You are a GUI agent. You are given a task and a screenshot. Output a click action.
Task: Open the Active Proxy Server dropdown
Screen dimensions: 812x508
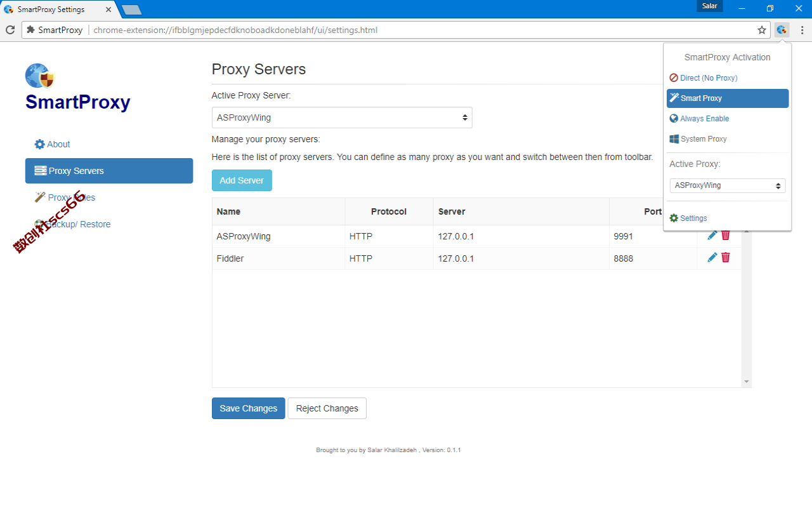coord(342,117)
